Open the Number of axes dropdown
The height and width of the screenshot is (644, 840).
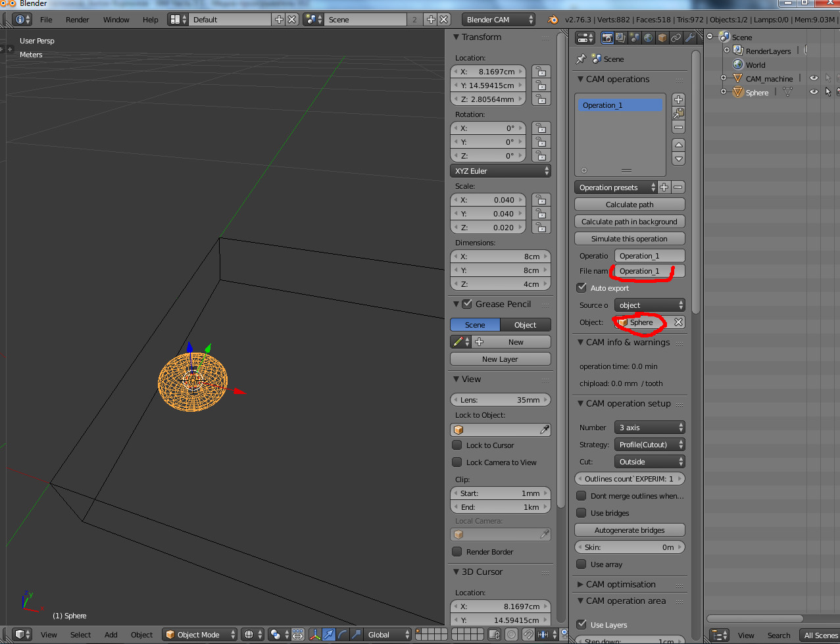click(650, 428)
